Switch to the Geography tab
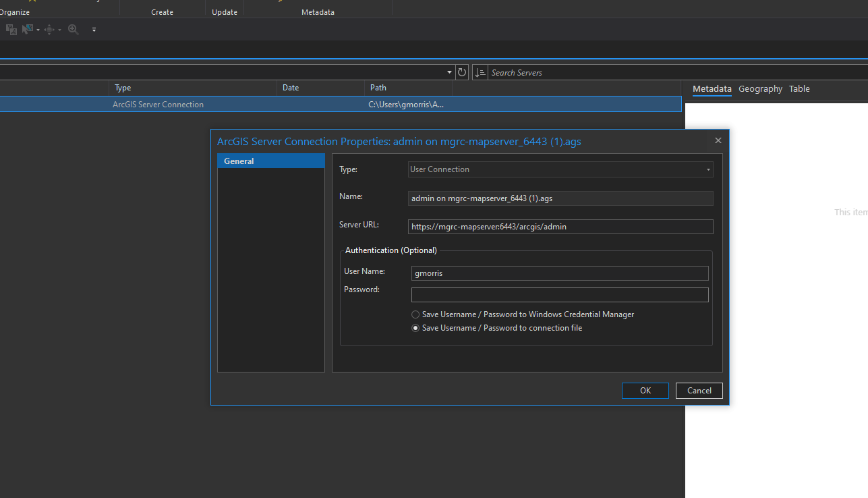The width and height of the screenshot is (868, 498). pyautogui.click(x=760, y=88)
